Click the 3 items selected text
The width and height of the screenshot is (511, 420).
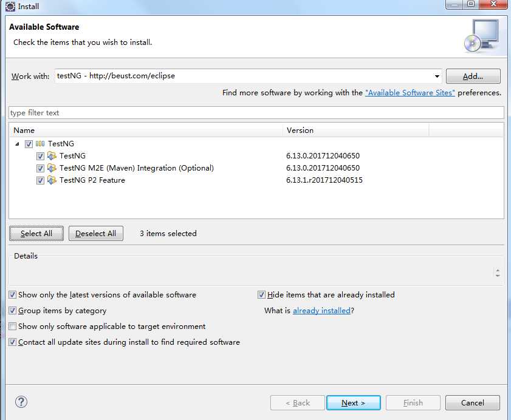point(168,234)
